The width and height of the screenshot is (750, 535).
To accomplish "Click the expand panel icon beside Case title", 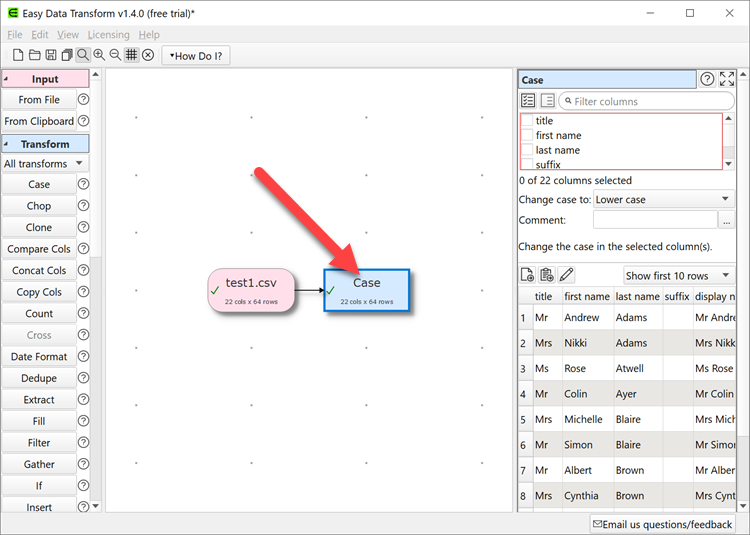I will click(727, 80).
